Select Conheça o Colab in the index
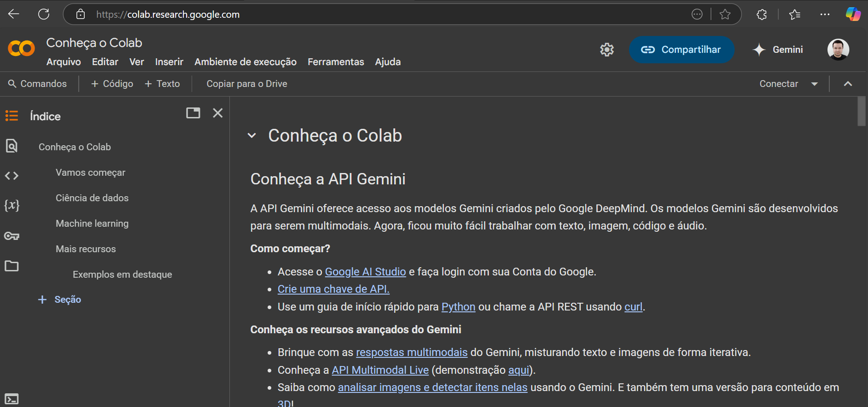The width and height of the screenshot is (868, 407). coord(75,147)
